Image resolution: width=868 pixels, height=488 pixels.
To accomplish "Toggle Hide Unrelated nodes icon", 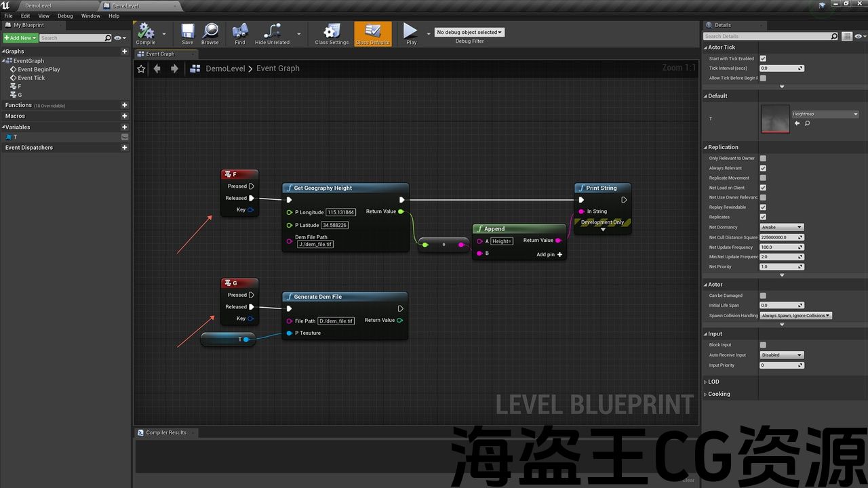I will [x=272, y=33].
